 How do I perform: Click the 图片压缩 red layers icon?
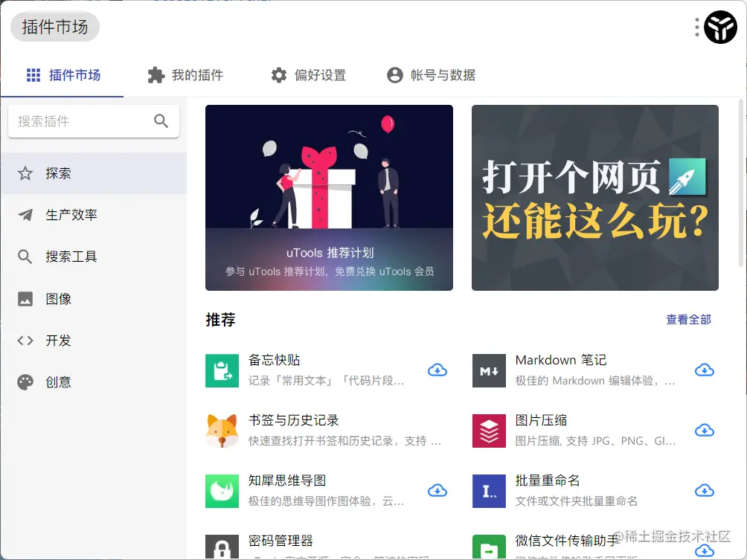click(489, 431)
